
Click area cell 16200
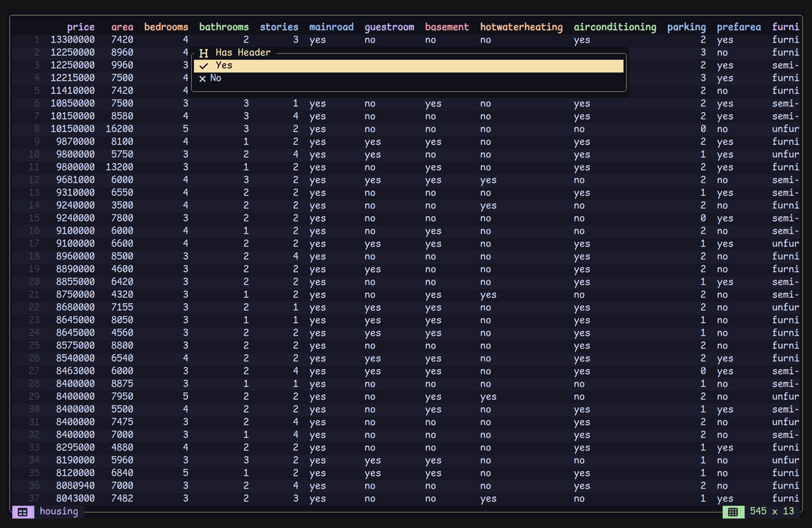120,129
